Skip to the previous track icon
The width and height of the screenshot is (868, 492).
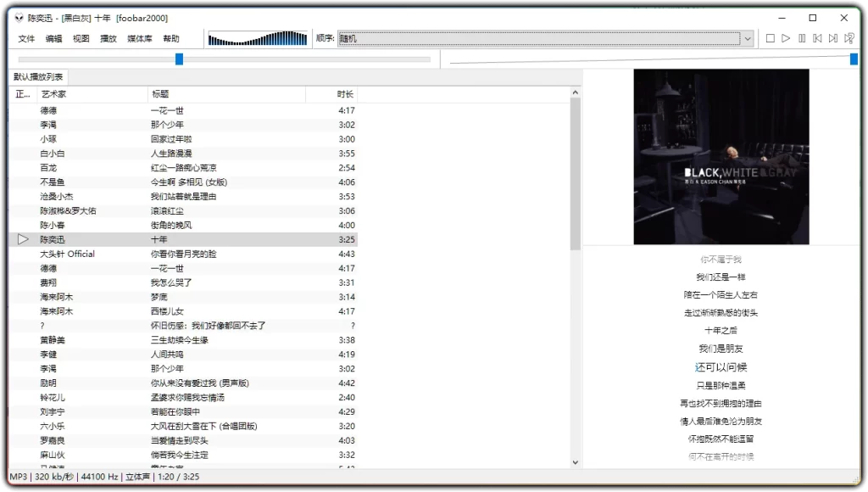point(815,38)
